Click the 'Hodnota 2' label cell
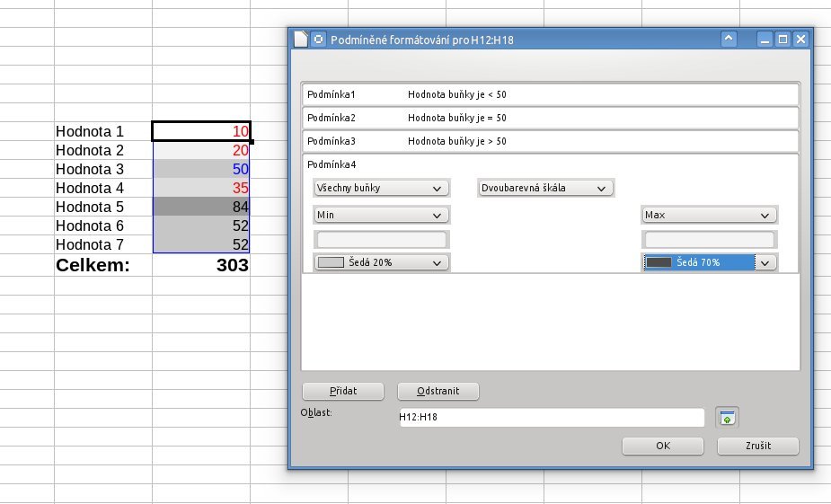 click(x=102, y=150)
